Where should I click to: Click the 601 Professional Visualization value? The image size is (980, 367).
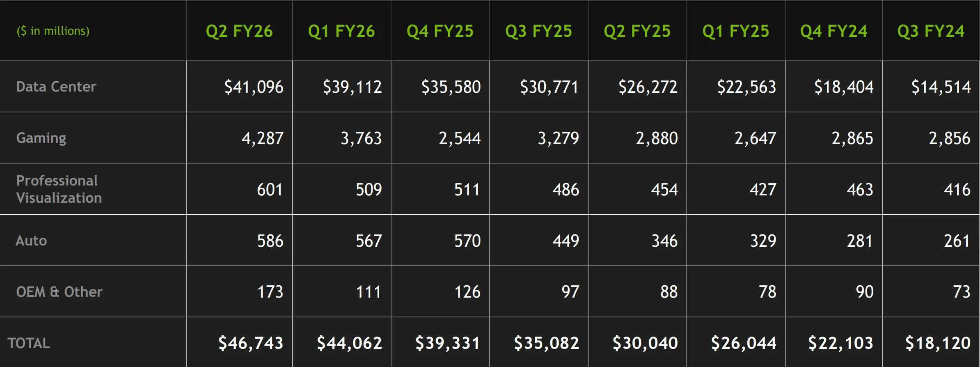click(270, 190)
